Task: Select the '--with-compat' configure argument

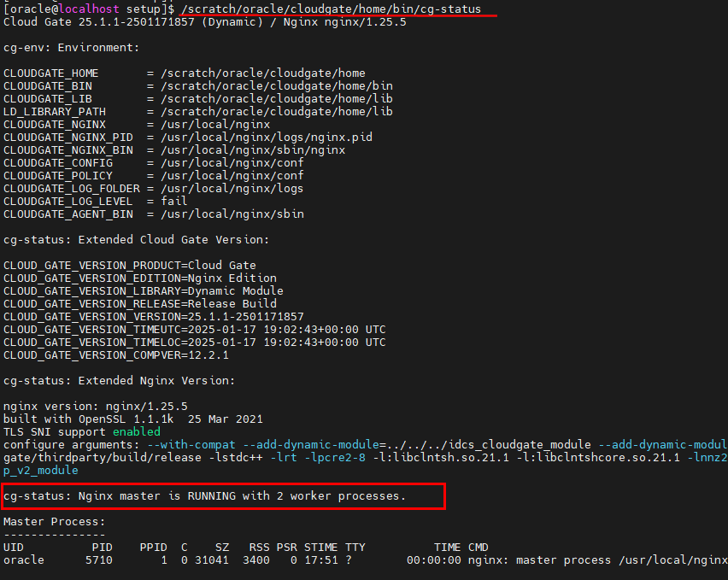Action: 191,444
